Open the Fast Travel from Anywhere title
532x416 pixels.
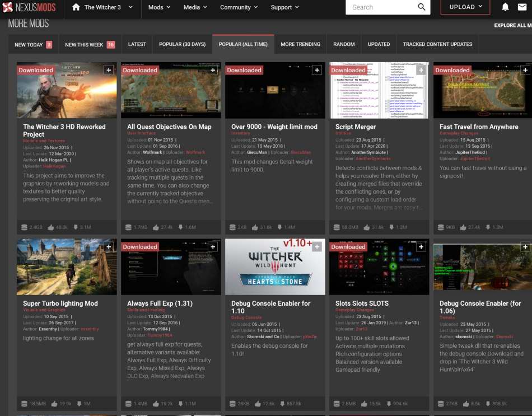tap(479, 127)
